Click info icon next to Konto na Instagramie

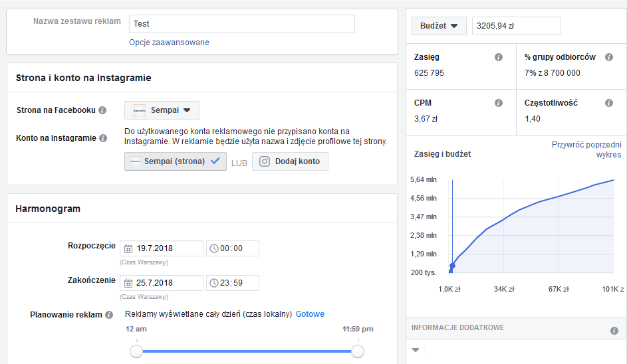(x=103, y=138)
